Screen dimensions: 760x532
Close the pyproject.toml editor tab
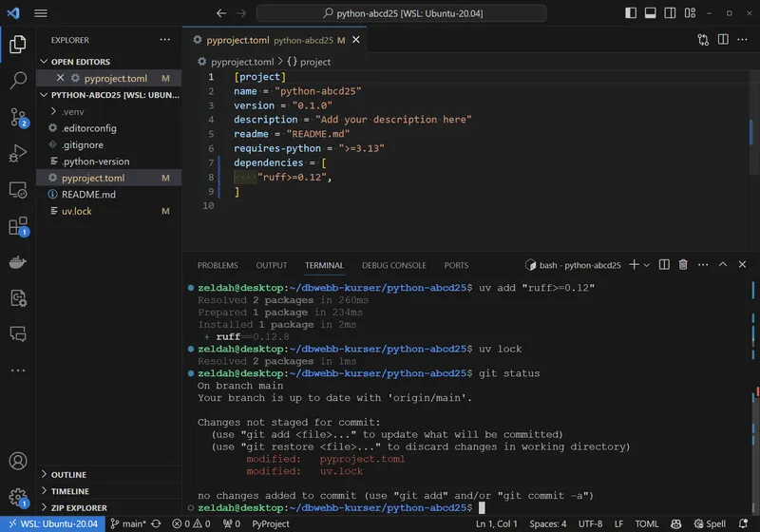[355, 40]
